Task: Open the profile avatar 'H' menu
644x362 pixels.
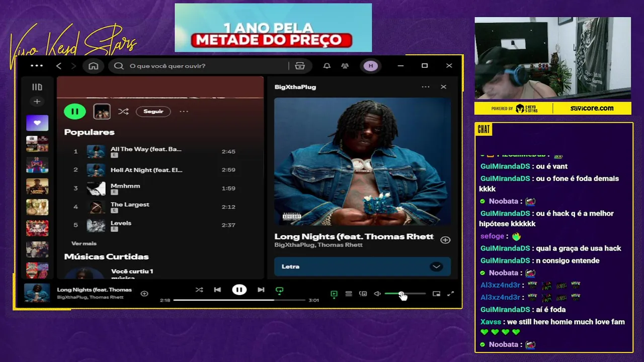Action: 371,66
